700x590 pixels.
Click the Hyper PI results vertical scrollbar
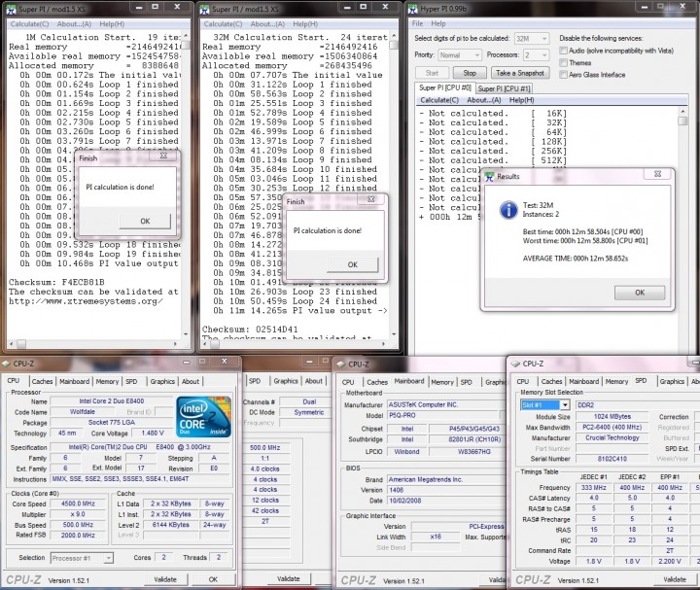(x=682, y=229)
